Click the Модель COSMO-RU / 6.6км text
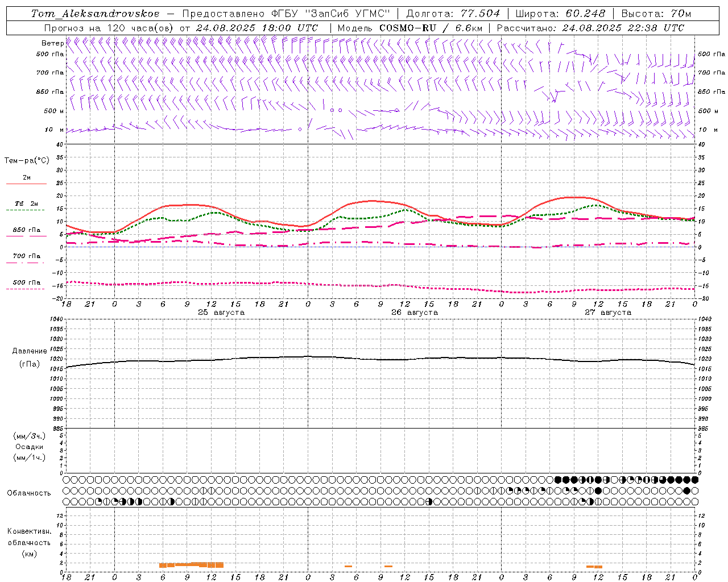This screenshot has height=582, width=728. [x=409, y=28]
